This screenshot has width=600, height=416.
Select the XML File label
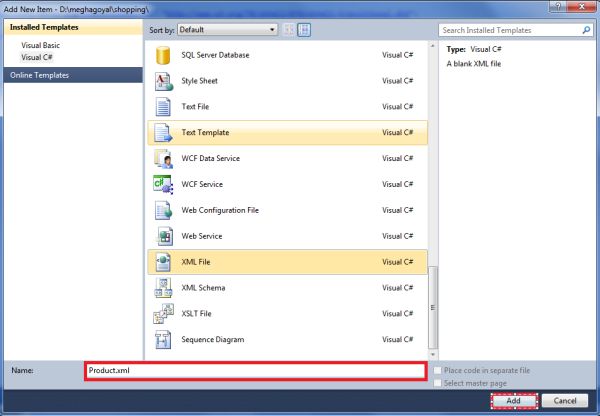pyautogui.click(x=196, y=262)
